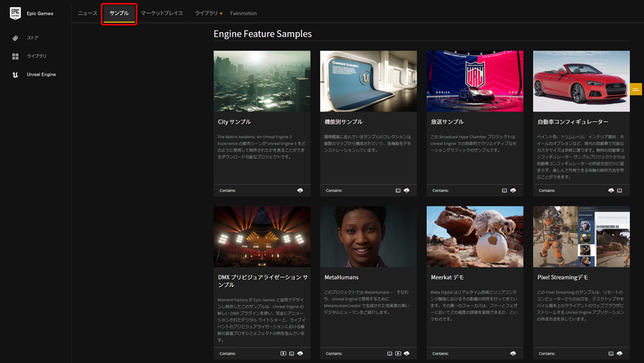Click the documentation book icon on 放送サンプル
The width and height of the screenshot is (644, 363).
click(504, 190)
